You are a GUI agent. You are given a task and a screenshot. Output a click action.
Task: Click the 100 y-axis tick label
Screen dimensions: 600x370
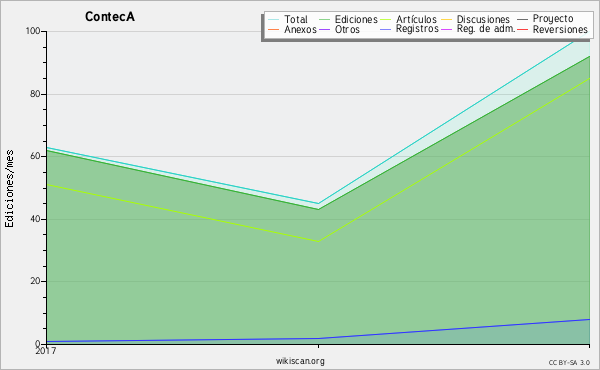click(x=33, y=31)
